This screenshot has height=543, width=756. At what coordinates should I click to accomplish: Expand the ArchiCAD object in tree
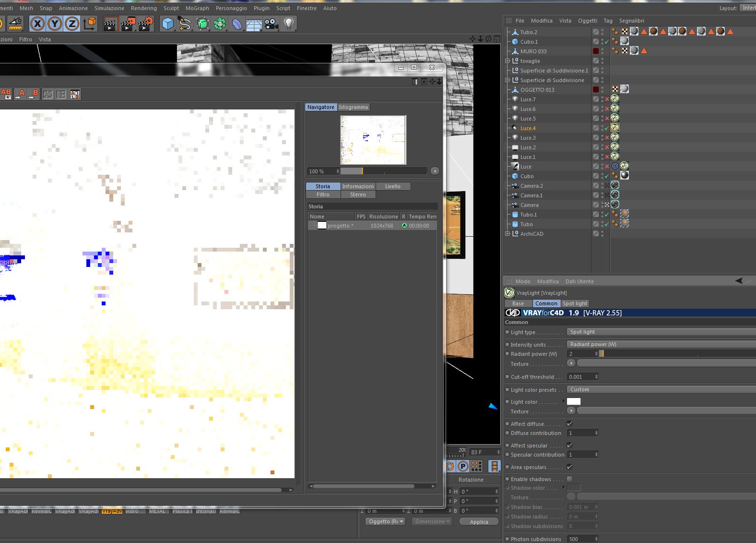click(x=508, y=234)
